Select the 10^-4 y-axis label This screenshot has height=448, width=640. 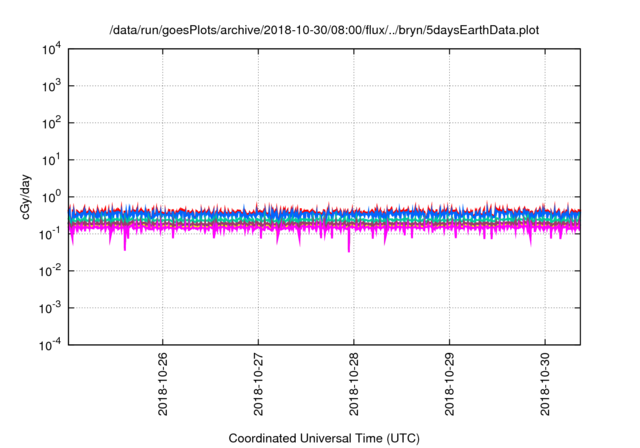tap(51, 345)
